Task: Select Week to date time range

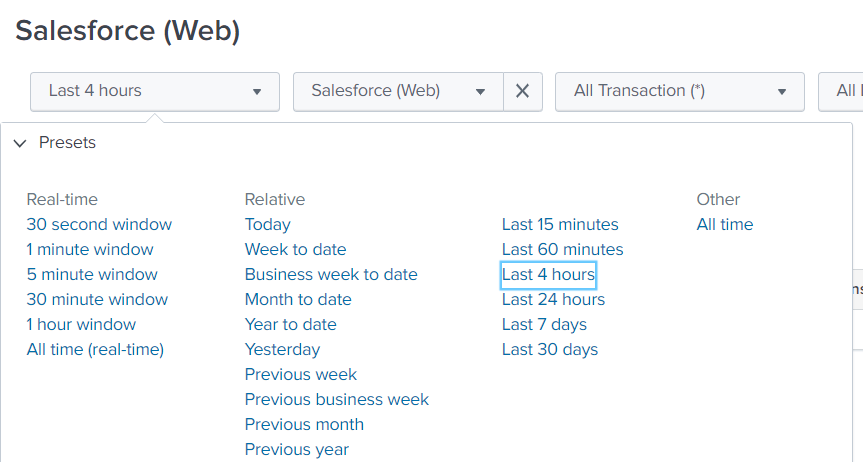Action: [295, 250]
